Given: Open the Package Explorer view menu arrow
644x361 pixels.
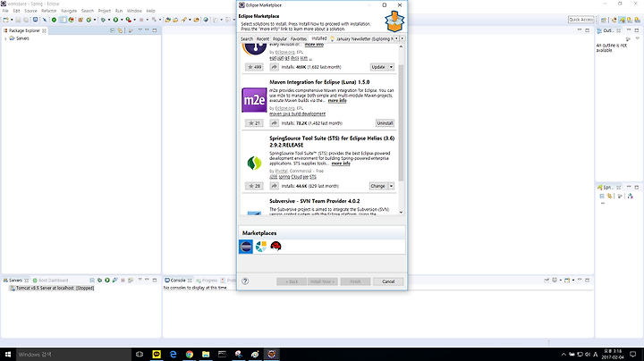Looking at the screenshot, I should tap(140, 30).
